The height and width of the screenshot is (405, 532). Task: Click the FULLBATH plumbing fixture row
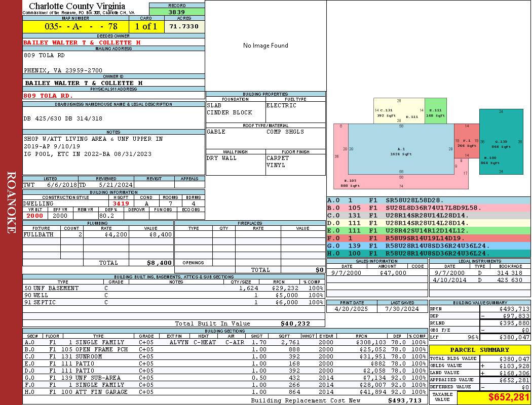click(x=98, y=234)
